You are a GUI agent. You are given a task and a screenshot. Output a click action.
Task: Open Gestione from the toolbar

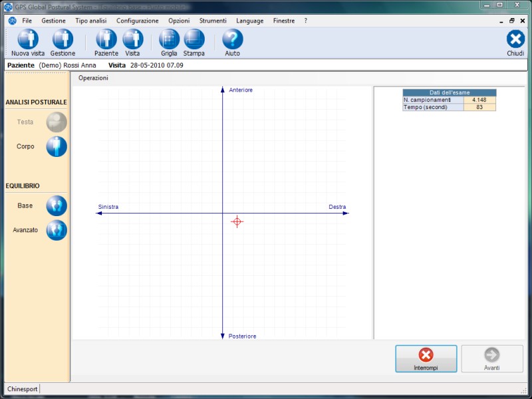click(x=63, y=40)
